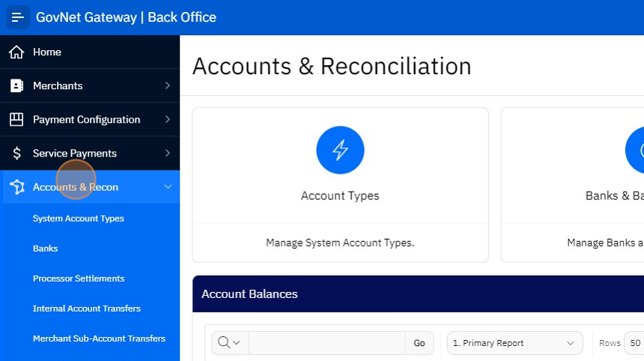This screenshot has height=361, width=644.
Task: Expand the Service Payments chevron
Action: (167, 154)
